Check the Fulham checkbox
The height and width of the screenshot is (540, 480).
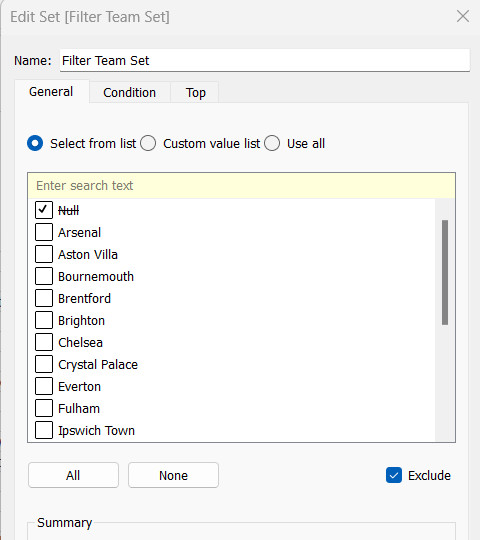[44, 408]
